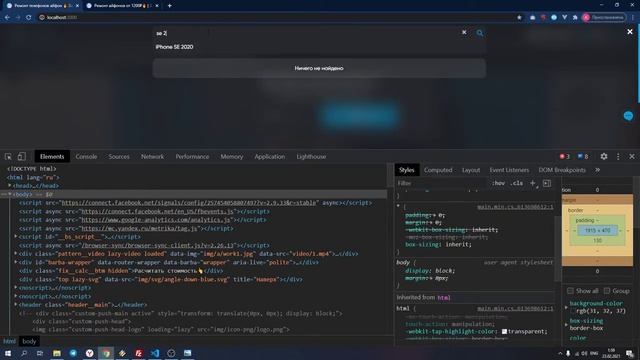Close the search overlay with the large X

point(630,31)
